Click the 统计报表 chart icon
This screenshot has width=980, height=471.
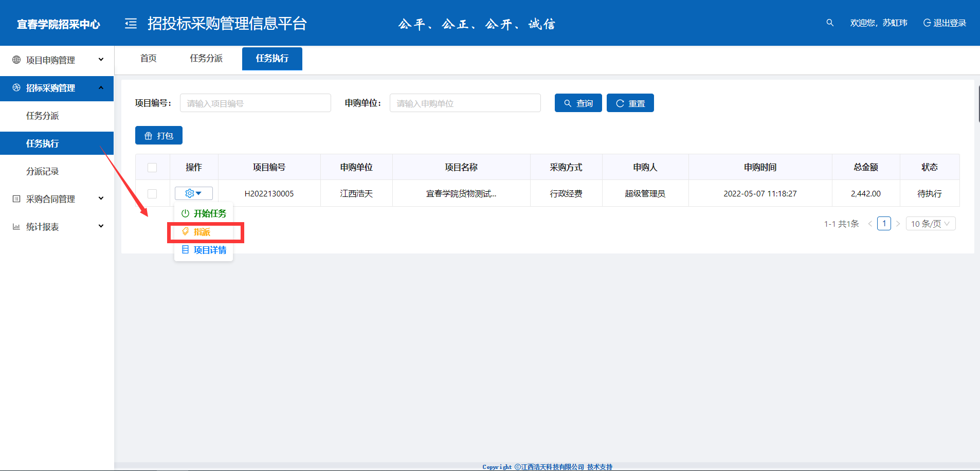click(16, 226)
